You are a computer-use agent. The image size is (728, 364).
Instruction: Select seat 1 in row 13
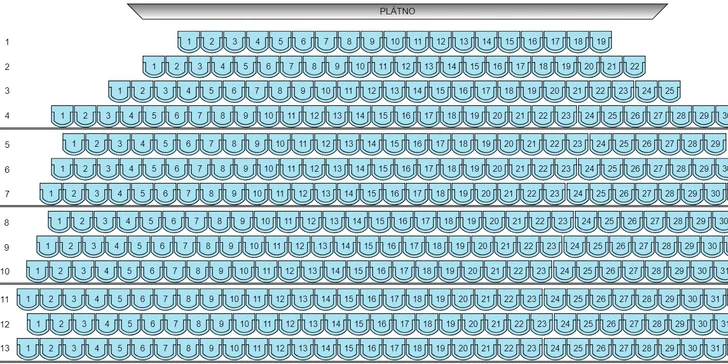click(x=28, y=349)
